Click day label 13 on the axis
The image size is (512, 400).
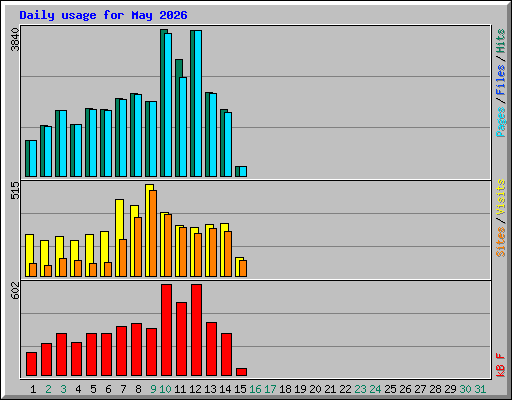tap(210, 389)
